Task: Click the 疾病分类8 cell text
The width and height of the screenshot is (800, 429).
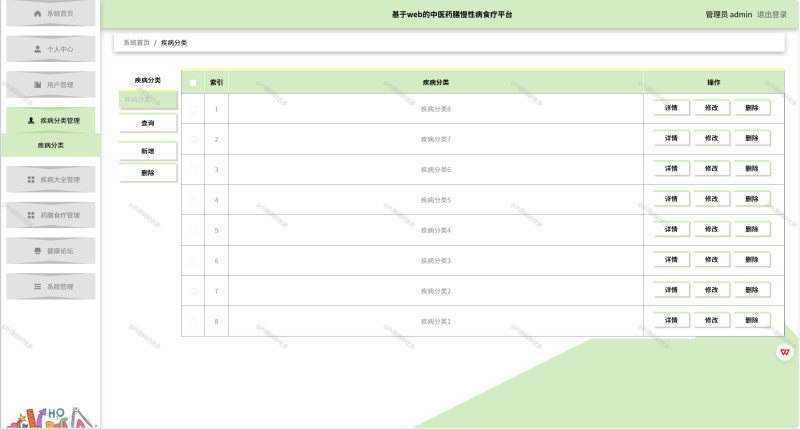Action: click(x=436, y=109)
